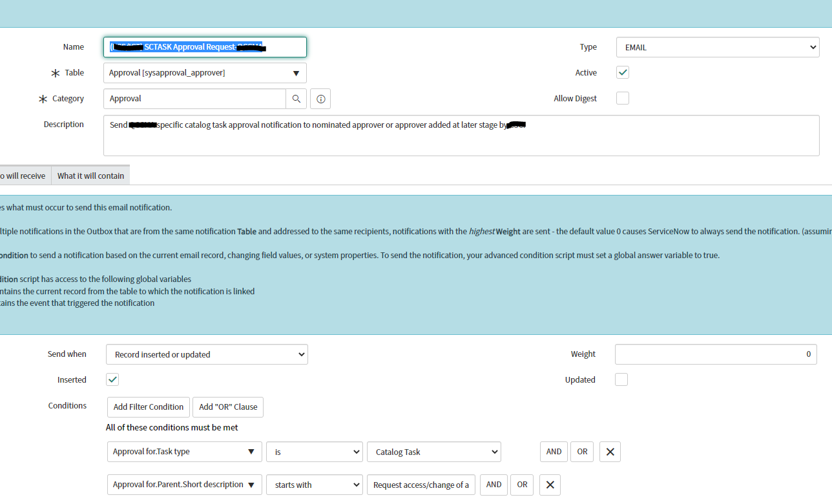Switch to the What it will contain tab
The width and height of the screenshot is (832, 504).
click(x=90, y=176)
